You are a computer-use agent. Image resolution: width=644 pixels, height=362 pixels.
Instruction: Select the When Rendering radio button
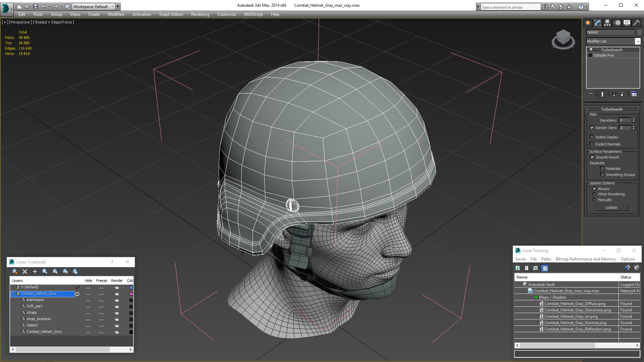pos(594,194)
